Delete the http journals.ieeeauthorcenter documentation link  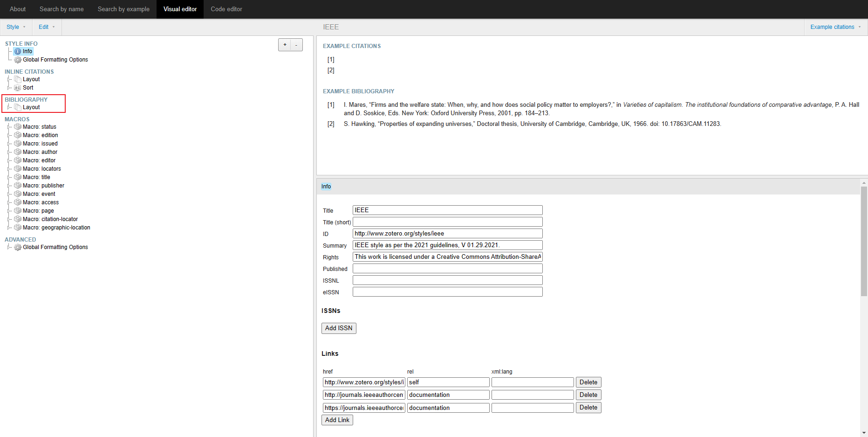point(588,395)
